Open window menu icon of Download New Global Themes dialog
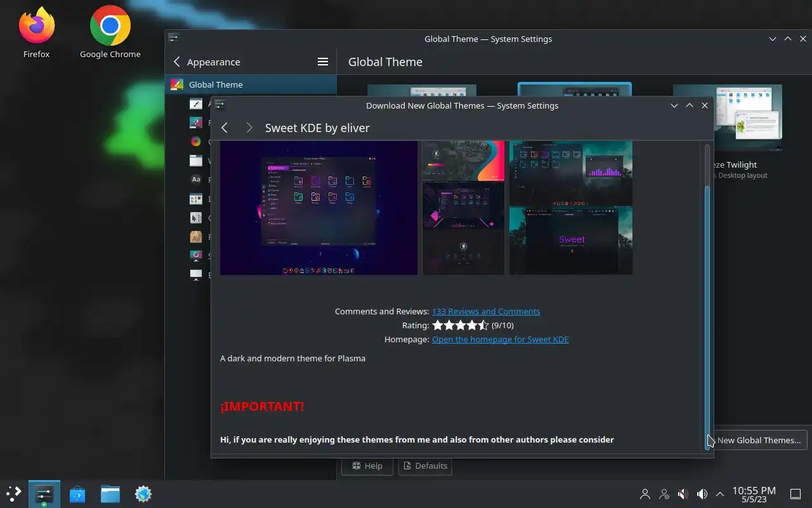This screenshot has height=508, width=812. pyautogui.click(x=219, y=105)
